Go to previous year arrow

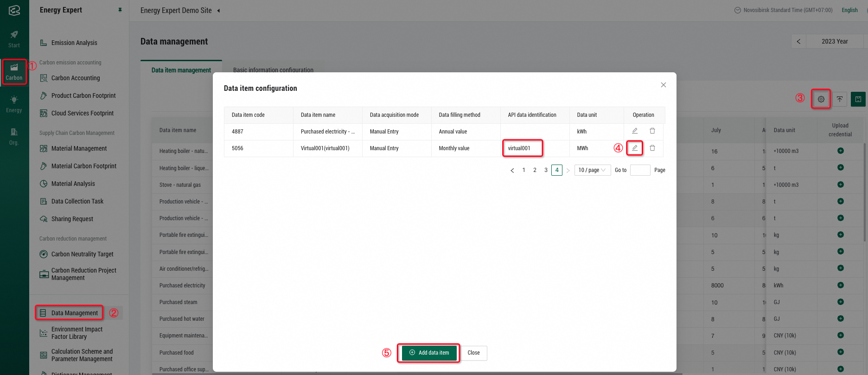click(x=798, y=41)
